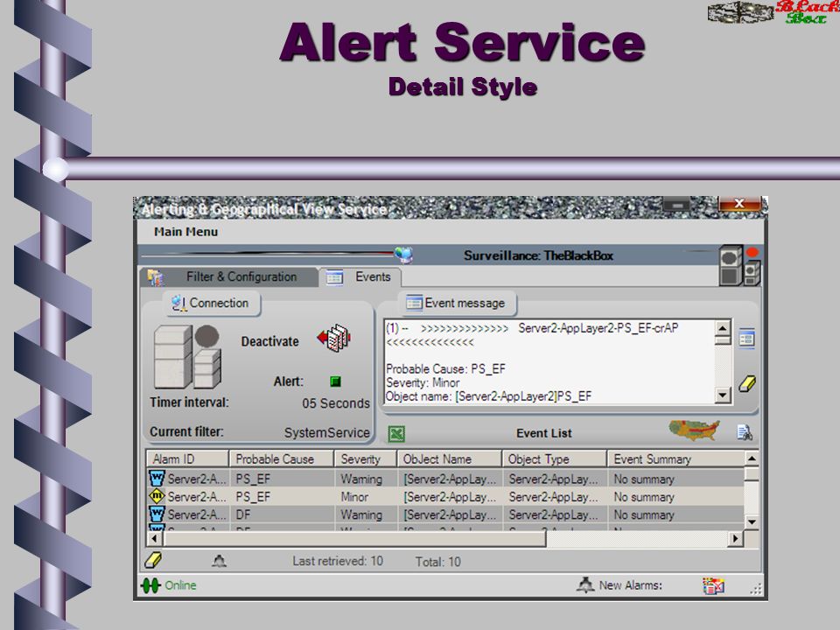Click the Object Type column header
Screen dimensions: 840x630
tap(554, 459)
